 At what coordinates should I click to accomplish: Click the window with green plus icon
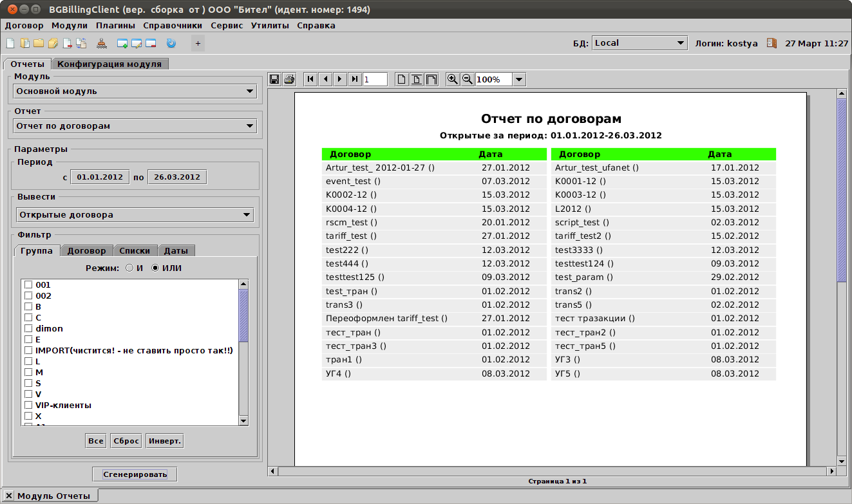(x=122, y=44)
